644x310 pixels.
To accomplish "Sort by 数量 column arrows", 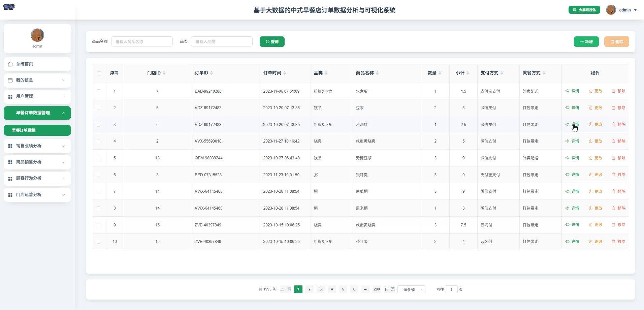I will click(x=440, y=73).
